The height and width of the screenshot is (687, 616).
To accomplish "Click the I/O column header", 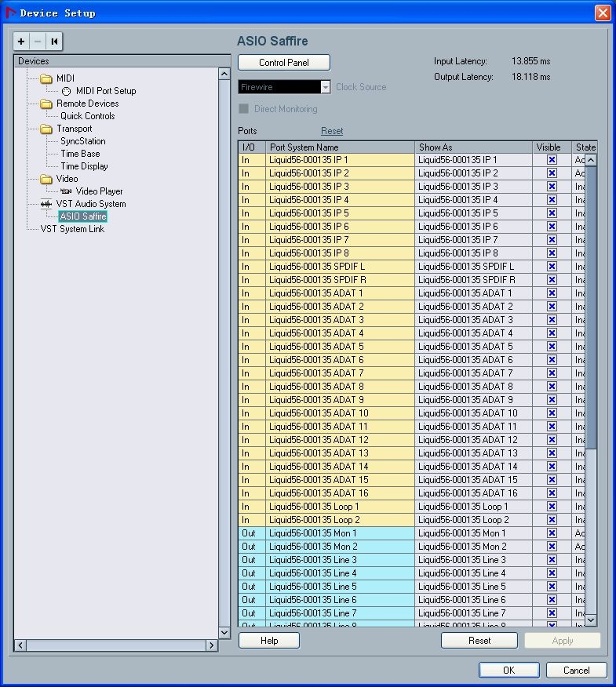I will (252, 147).
